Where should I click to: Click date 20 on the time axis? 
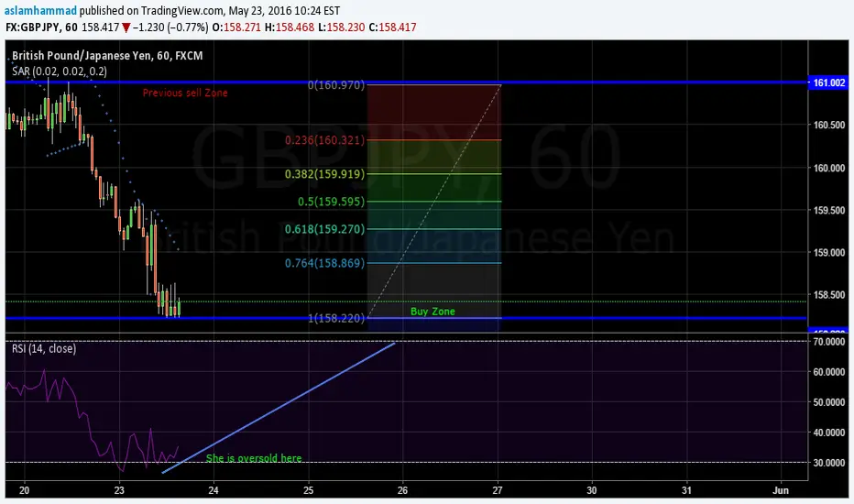coord(24,490)
